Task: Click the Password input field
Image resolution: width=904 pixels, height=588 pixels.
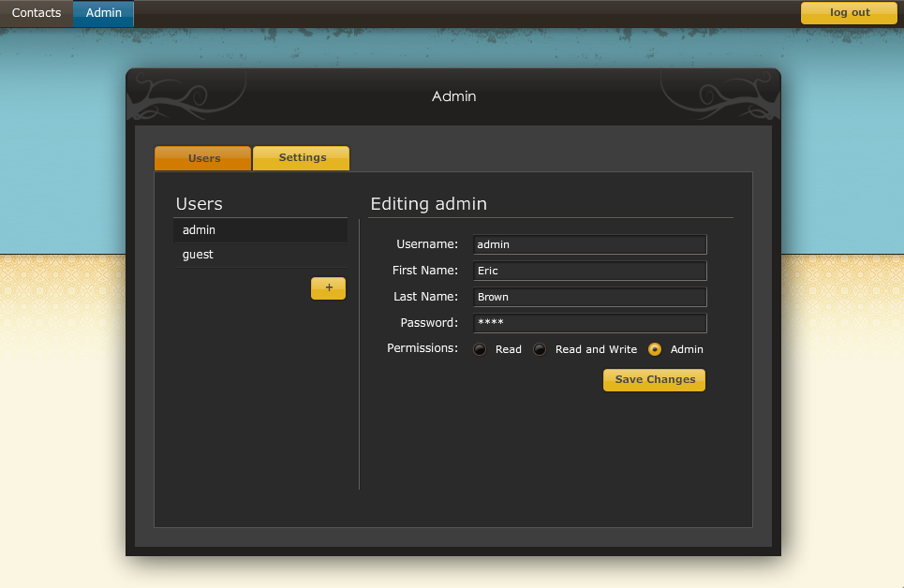Action: point(589,323)
